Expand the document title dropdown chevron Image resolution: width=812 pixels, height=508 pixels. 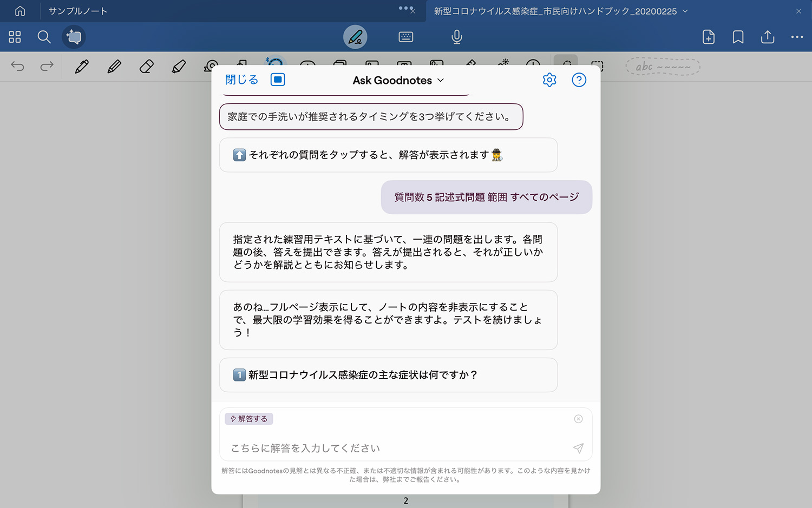click(685, 11)
